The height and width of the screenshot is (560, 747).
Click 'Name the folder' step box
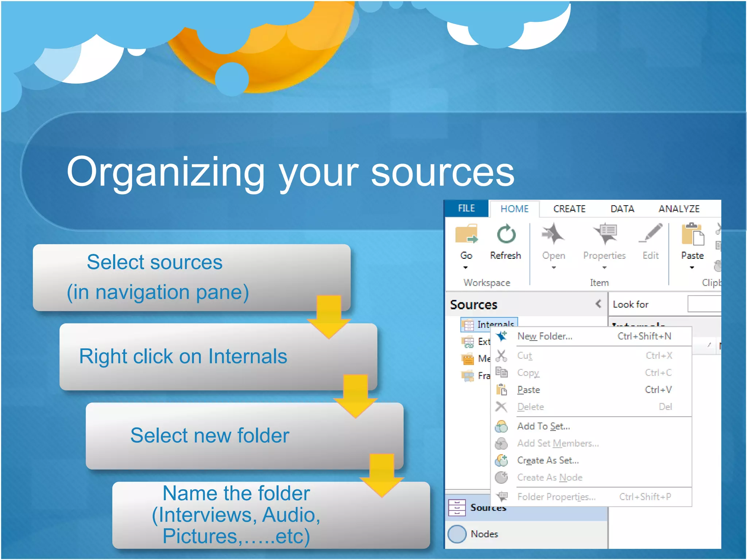pos(271,515)
